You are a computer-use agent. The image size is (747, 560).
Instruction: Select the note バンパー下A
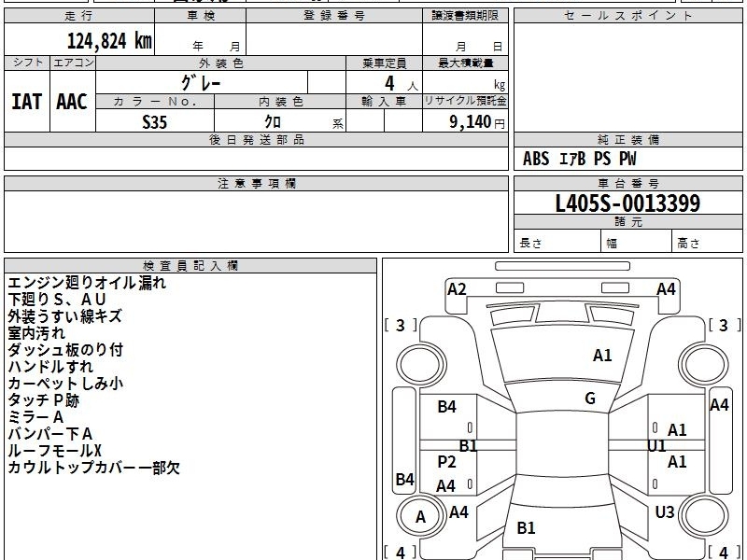pos(50,434)
